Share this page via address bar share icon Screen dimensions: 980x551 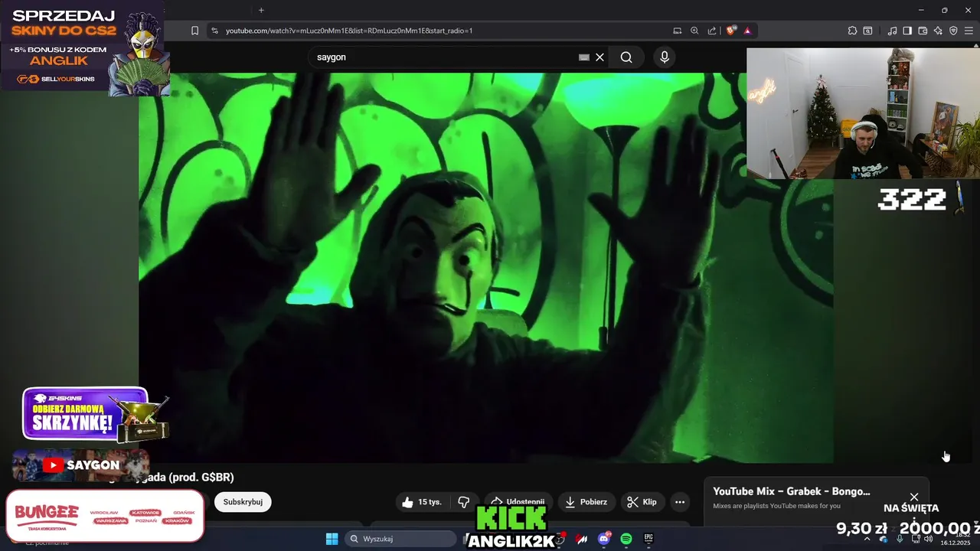click(x=712, y=31)
